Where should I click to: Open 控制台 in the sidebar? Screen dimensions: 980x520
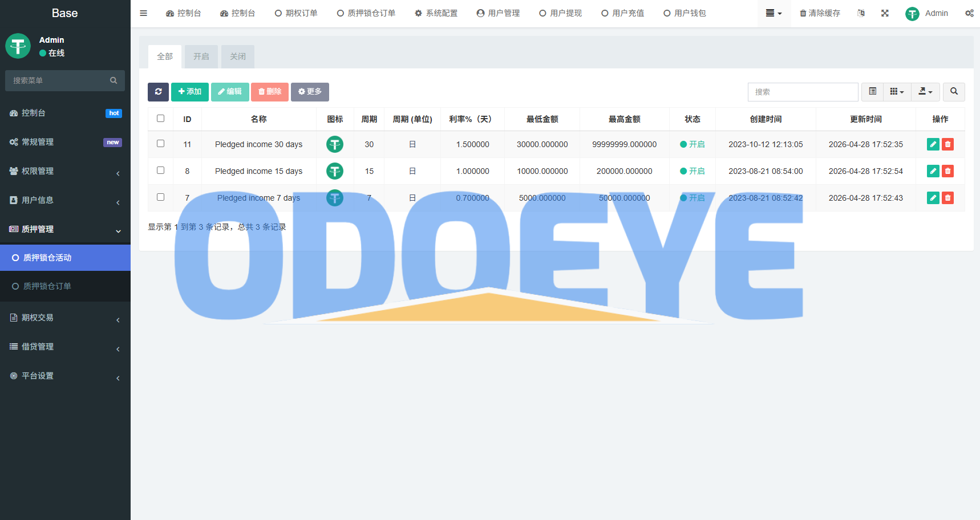[65, 113]
